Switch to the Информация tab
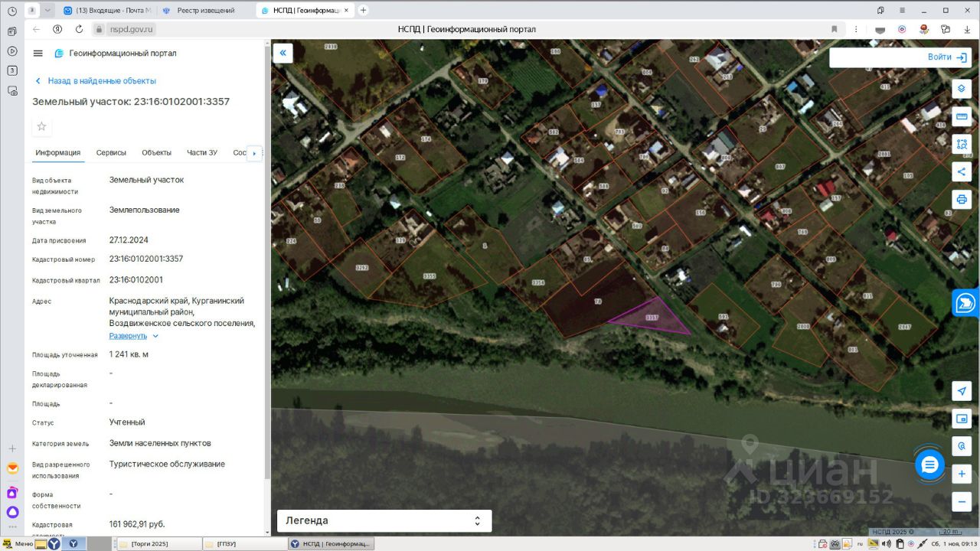Screen dimensions: 980x551 pyautogui.click(x=57, y=152)
